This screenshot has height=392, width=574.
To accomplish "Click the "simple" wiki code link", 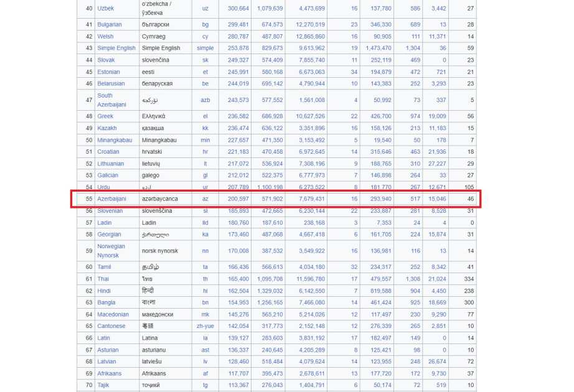I will (205, 48).
